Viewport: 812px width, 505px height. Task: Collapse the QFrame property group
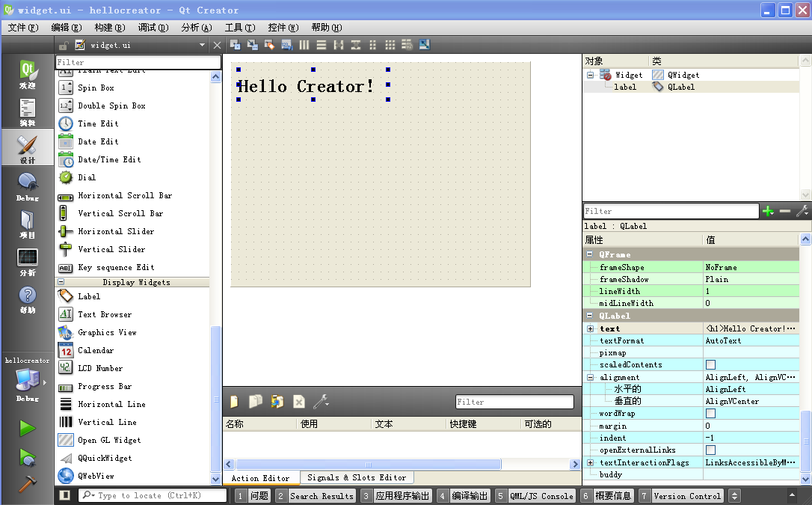589,254
